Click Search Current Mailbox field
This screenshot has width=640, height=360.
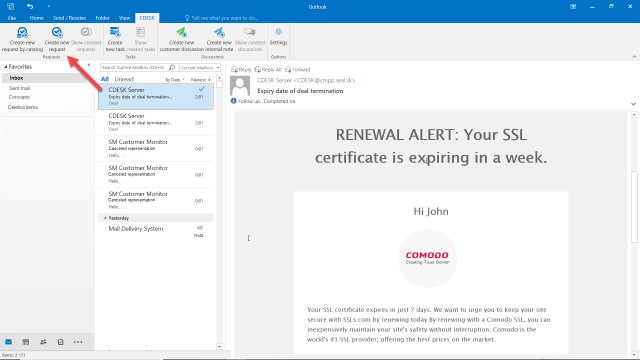point(133,67)
